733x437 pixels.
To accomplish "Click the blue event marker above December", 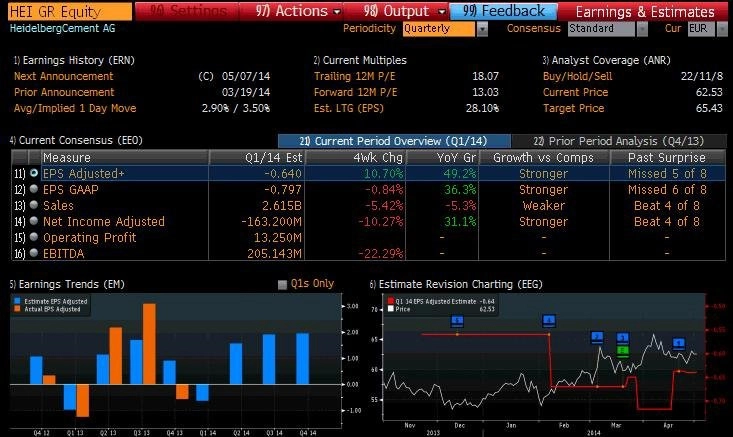I will (457, 321).
